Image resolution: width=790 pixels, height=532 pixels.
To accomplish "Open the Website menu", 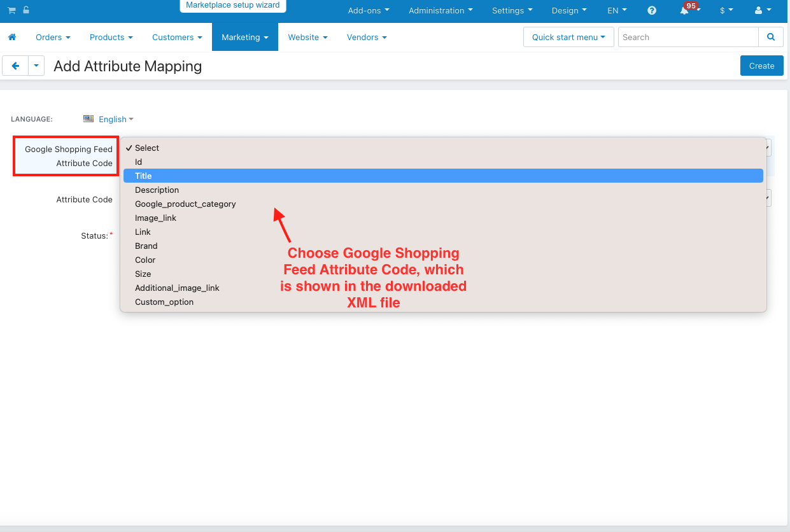I will pos(307,37).
